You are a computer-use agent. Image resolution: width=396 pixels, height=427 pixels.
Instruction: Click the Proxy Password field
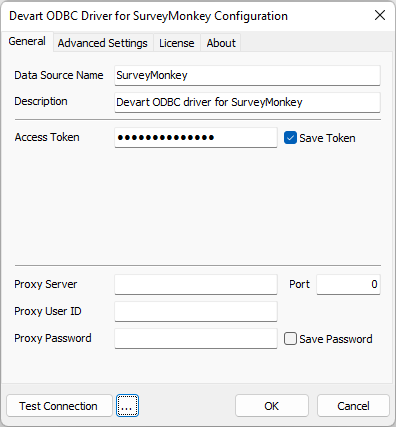[x=196, y=338]
